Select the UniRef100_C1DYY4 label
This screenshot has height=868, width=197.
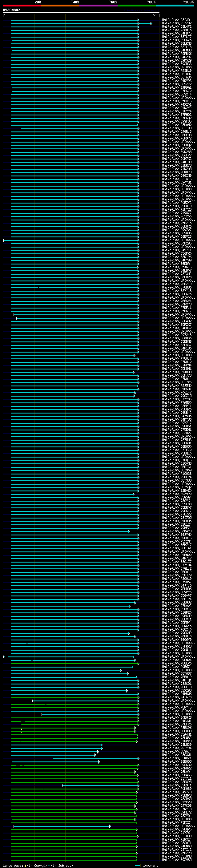click(177, 111)
